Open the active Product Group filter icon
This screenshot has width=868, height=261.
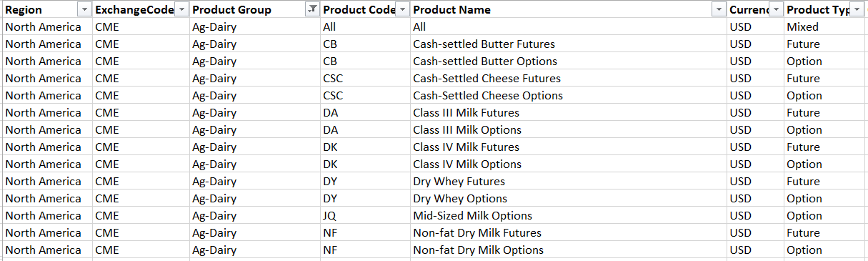(312, 9)
